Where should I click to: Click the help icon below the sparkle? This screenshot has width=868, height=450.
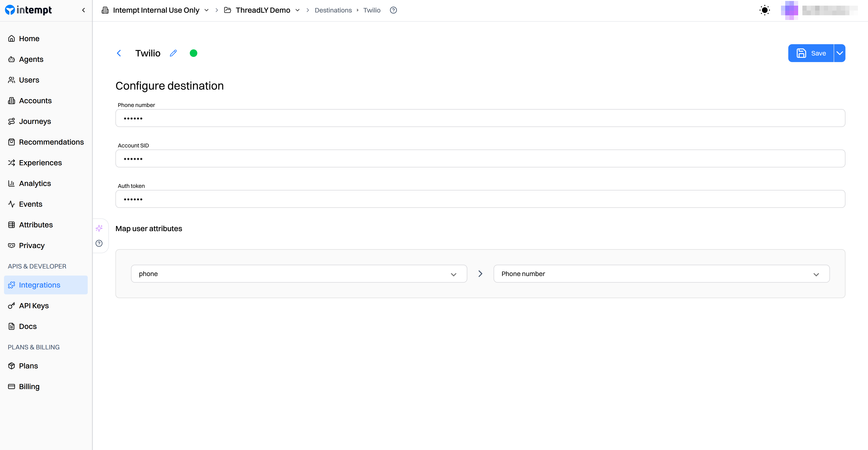99,243
